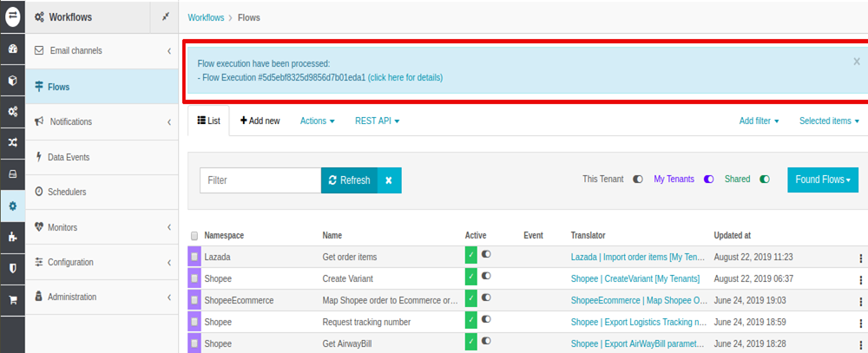Expand the Administration chevron

point(169,297)
